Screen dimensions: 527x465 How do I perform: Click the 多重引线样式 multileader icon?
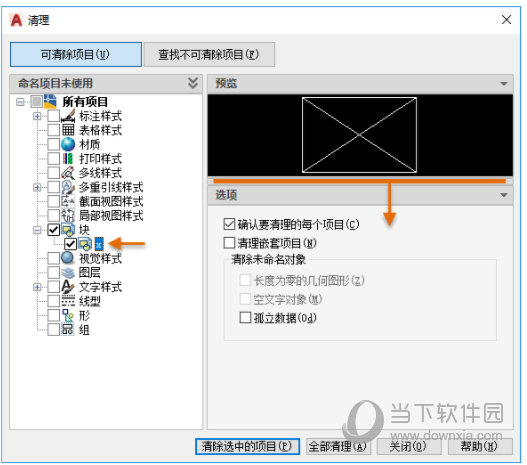click(68, 187)
